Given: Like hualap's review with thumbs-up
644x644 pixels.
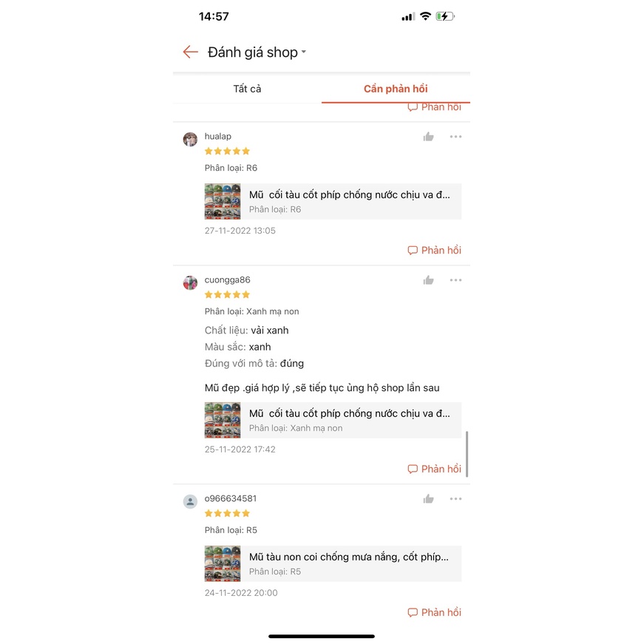Looking at the screenshot, I should click(428, 137).
